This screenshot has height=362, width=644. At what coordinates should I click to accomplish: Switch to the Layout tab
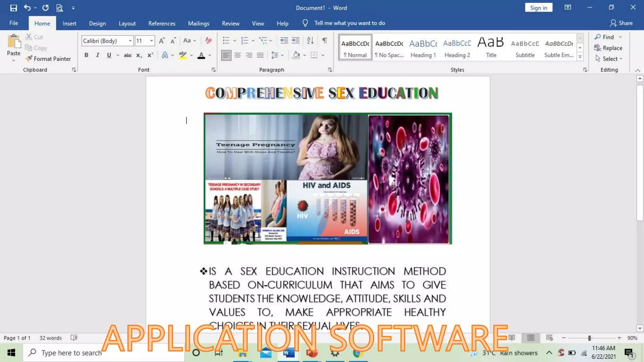click(x=127, y=23)
